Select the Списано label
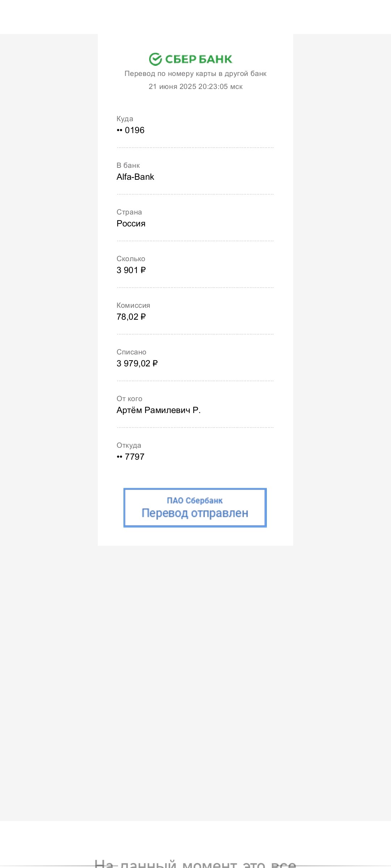Viewport: 391px width, 868px height. pyautogui.click(x=131, y=352)
